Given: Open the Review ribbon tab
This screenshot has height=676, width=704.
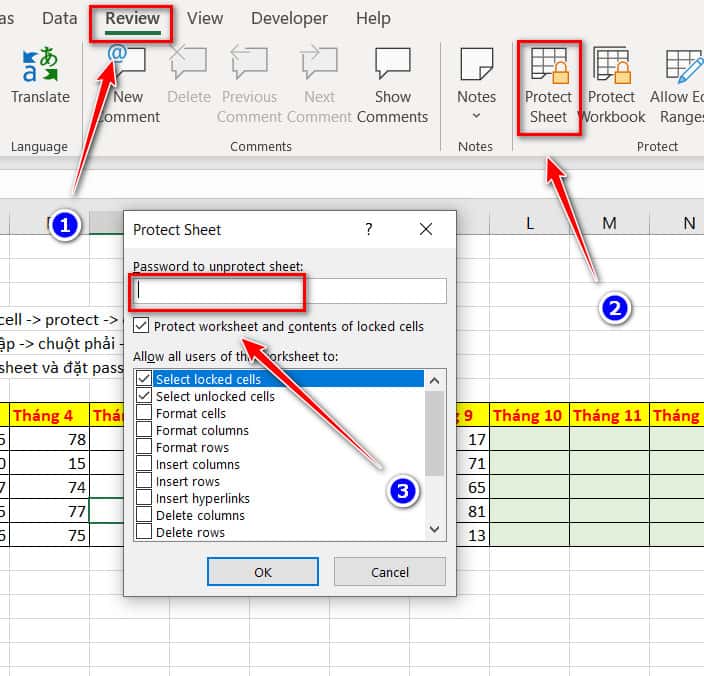Looking at the screenshot, I should click(x=132, y=19).
